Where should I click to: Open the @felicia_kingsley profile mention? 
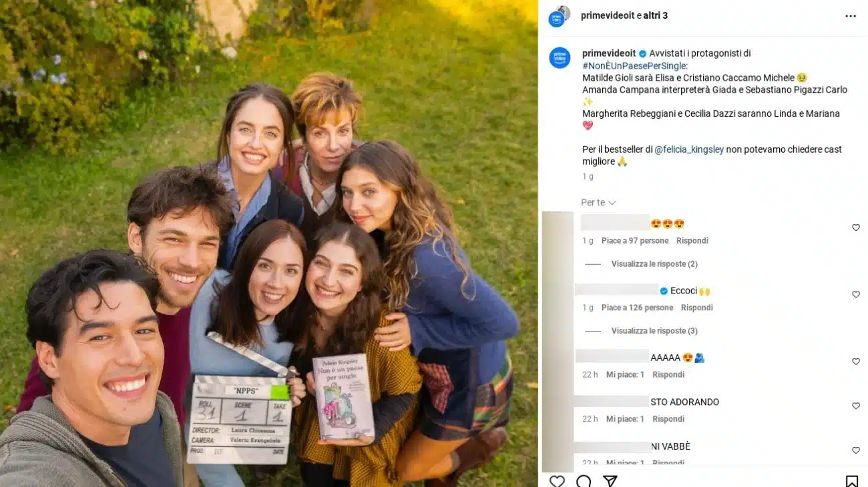point(689,149)
